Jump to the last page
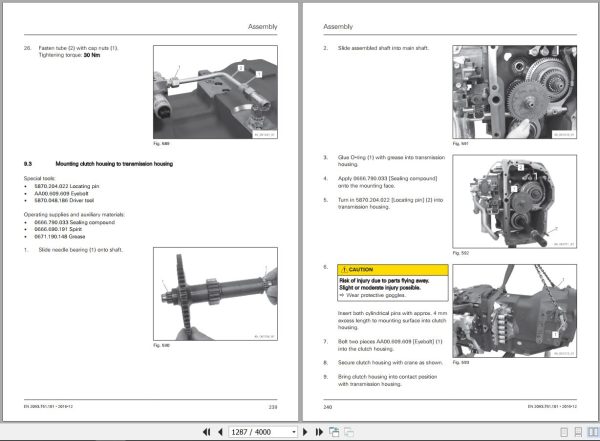 click(319, 432)
